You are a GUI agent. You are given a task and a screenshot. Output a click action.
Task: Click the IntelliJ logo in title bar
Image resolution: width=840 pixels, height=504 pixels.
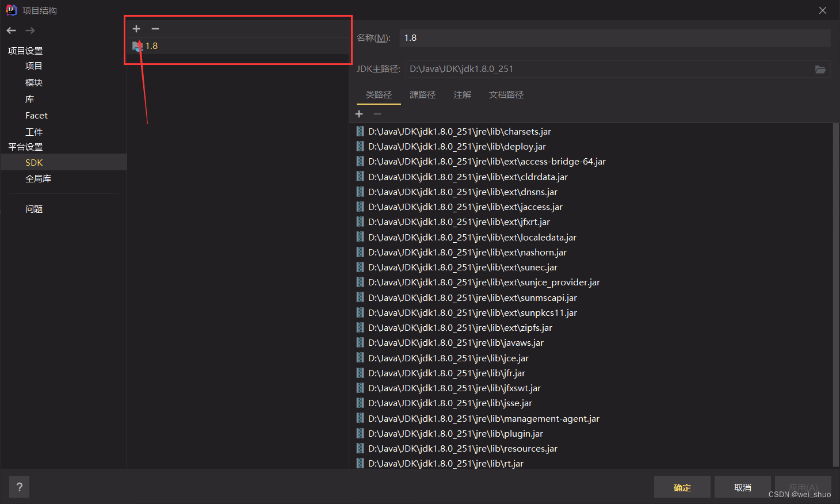click(11, 10)
